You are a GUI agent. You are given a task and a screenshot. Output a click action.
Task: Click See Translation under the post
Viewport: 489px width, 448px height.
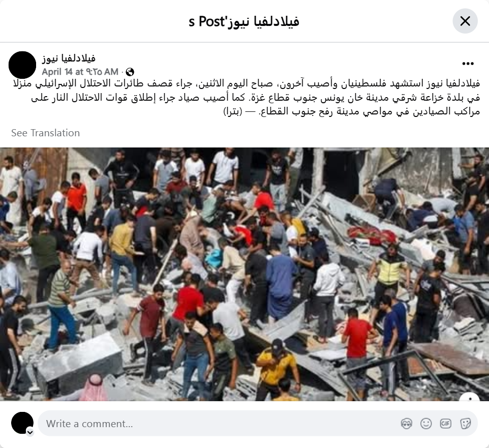[46, 133]
